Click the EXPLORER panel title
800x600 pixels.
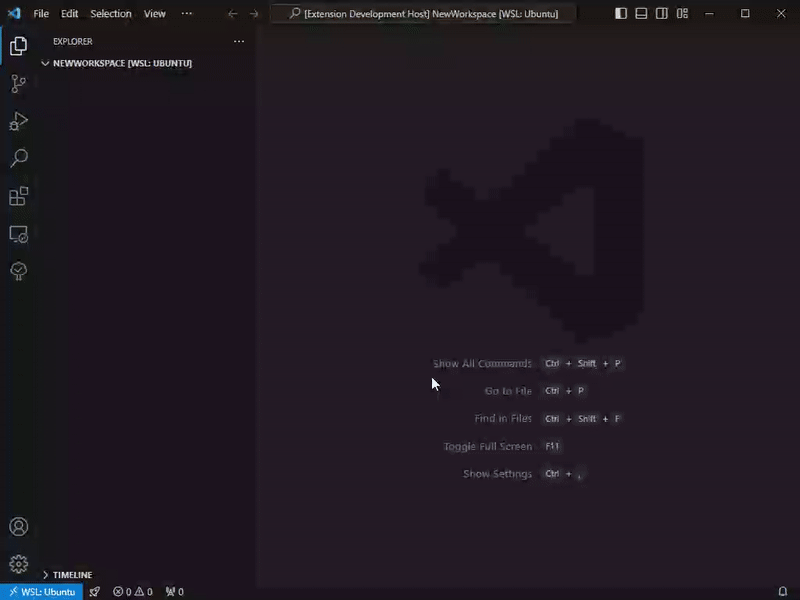pyautogui.click(x=72, y=41)
